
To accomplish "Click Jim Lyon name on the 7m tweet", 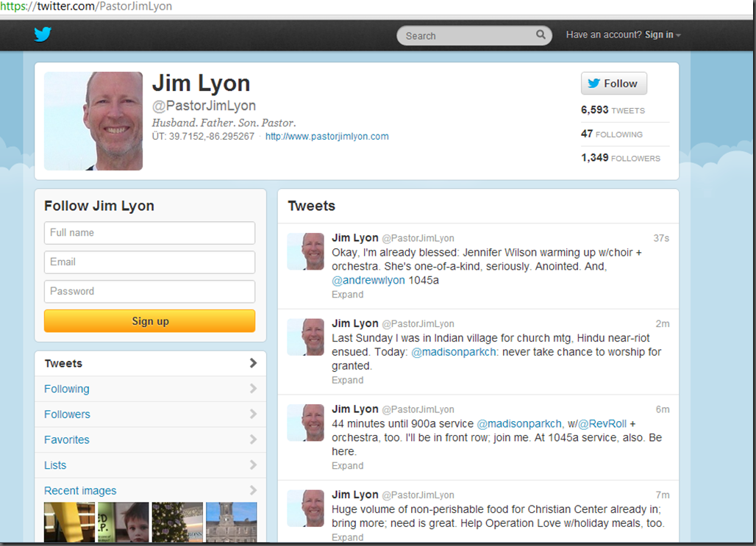I will point(355,495).
